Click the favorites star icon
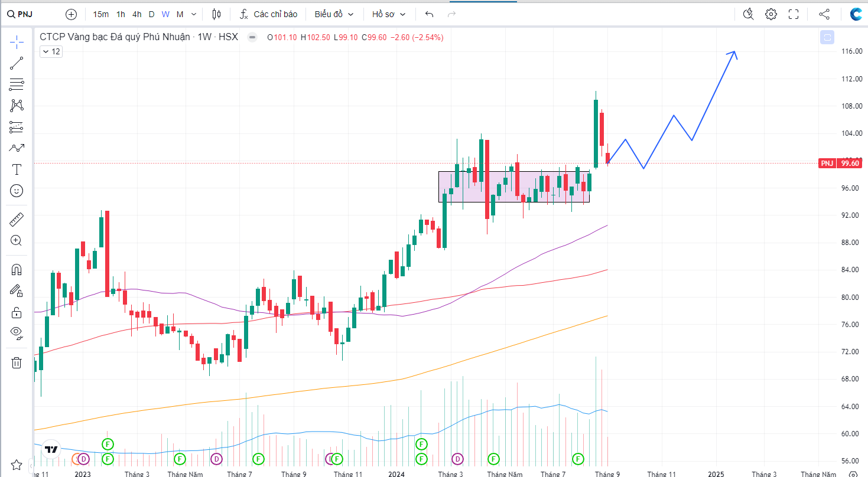The height and width of the screenshot is (477, 868). [17, 465]
